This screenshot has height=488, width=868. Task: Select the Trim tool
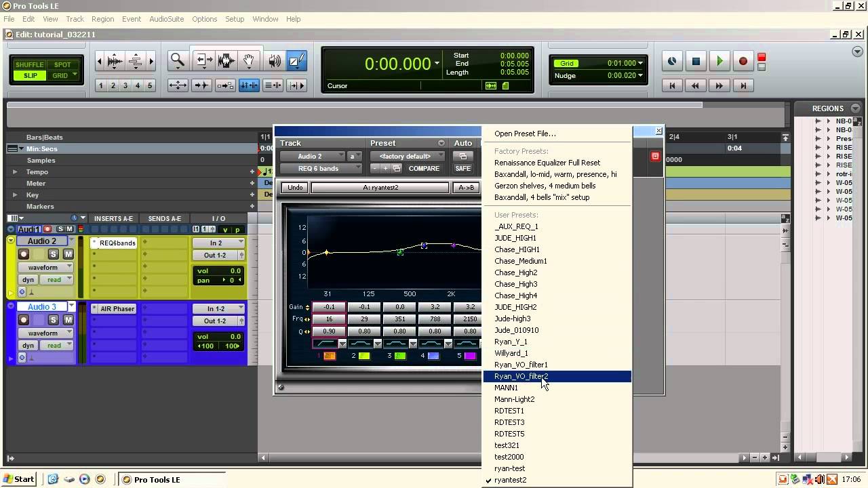click(203, 61)
